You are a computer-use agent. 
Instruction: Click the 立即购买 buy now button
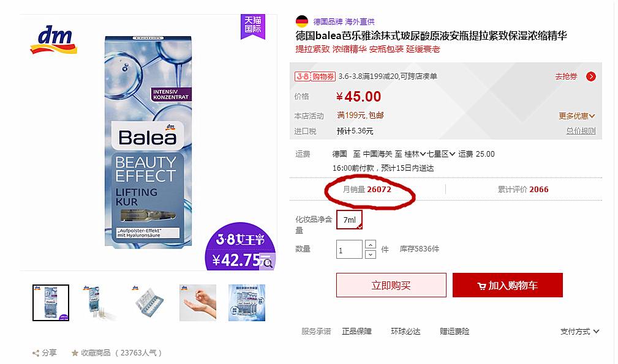391,285
